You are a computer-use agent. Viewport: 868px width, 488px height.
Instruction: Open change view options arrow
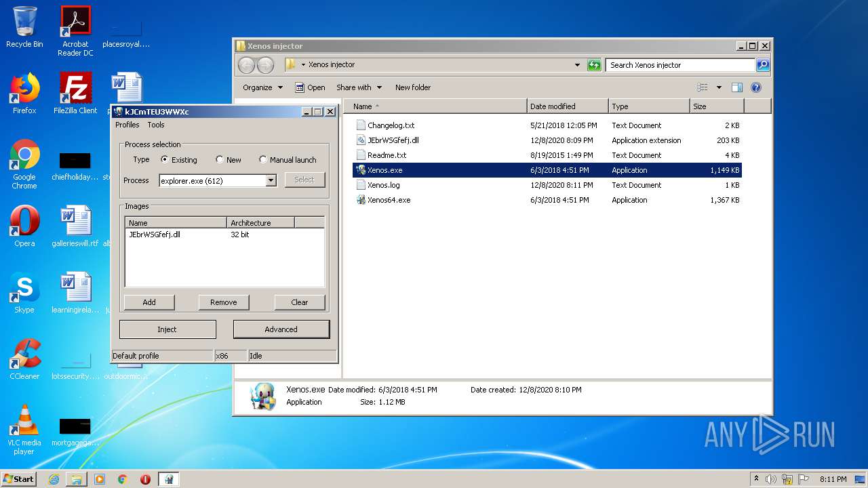point(719,87)
